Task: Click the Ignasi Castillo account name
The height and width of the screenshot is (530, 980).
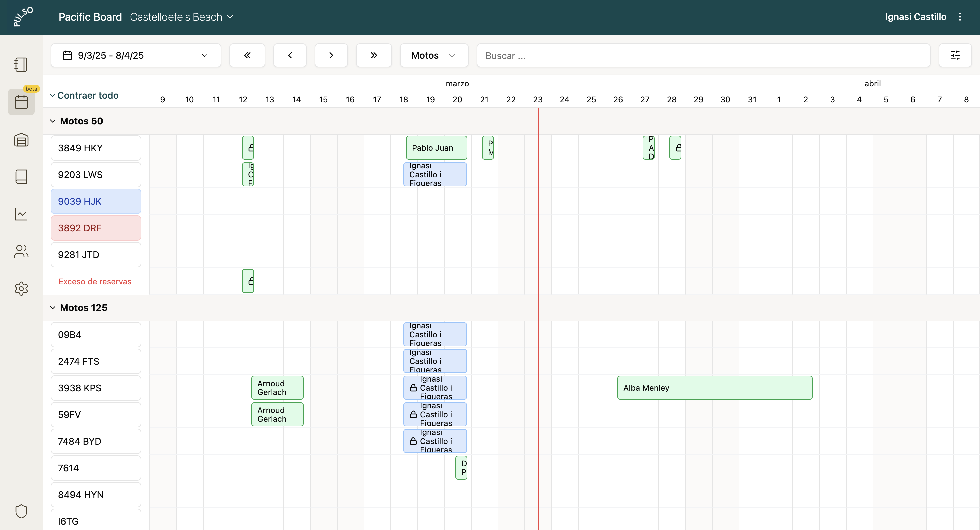Action: coord(915,17)
